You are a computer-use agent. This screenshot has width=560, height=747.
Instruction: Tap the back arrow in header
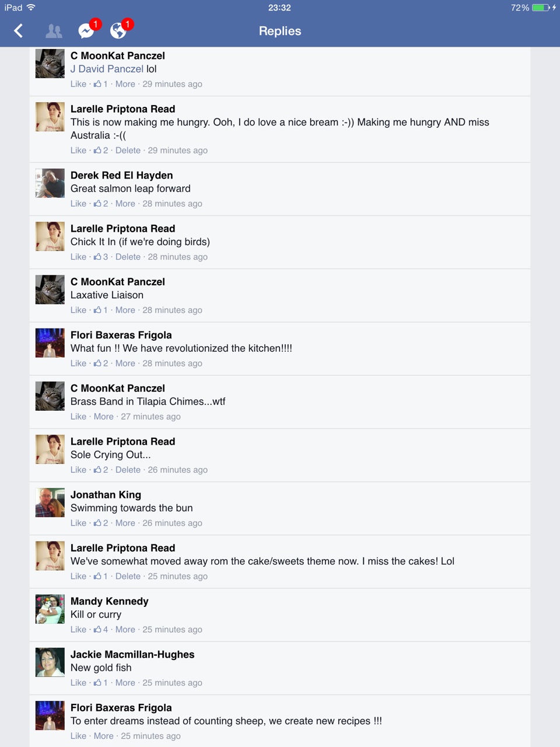(x=19, y=31)
